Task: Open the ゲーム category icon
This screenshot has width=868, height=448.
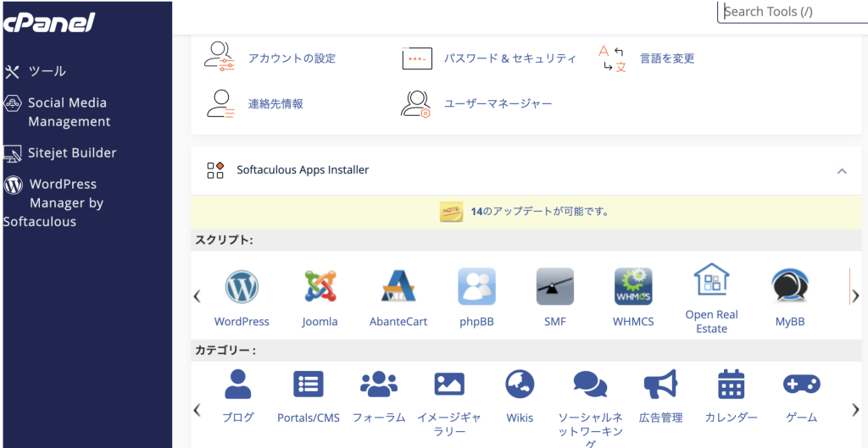Action: [x=801, y=385]
